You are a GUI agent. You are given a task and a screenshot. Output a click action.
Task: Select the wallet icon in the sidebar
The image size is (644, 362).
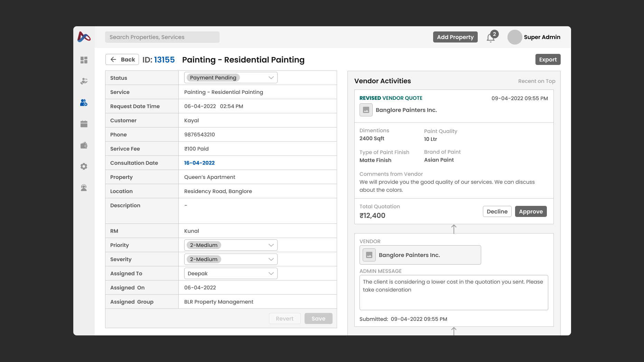pos(84,145)
